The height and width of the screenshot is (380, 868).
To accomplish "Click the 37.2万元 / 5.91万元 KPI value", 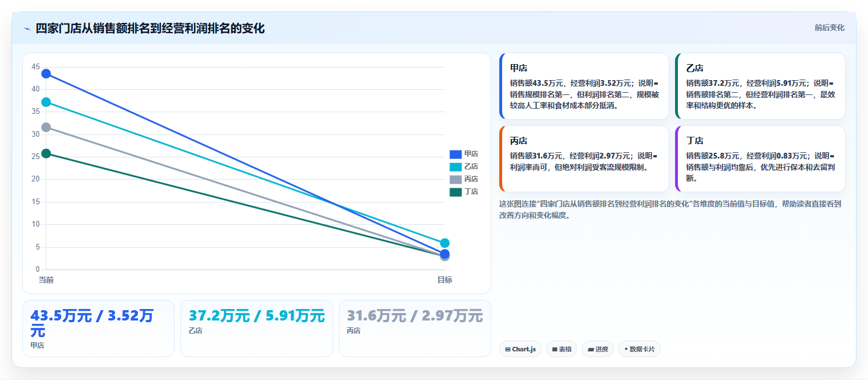I will (x=257, y=315).
